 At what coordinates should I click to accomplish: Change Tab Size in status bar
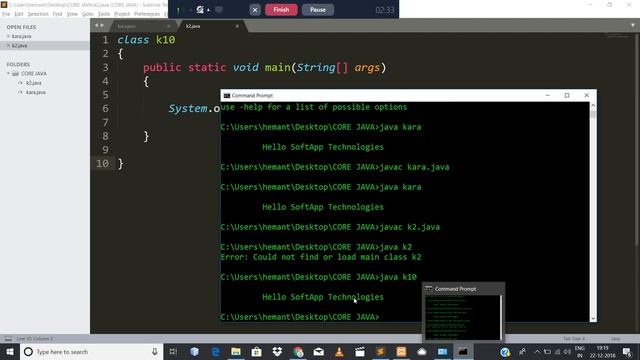[574, 339]
